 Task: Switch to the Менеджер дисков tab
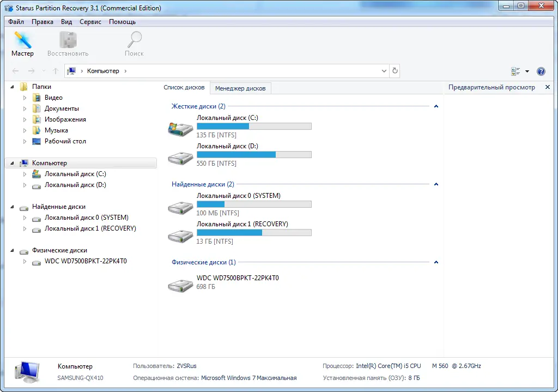(240, 88)
